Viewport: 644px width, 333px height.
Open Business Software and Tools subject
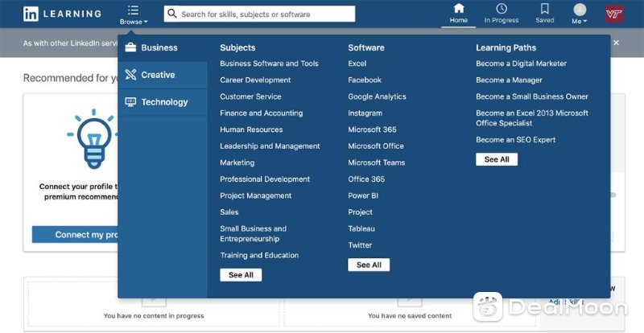coord(269,64)
